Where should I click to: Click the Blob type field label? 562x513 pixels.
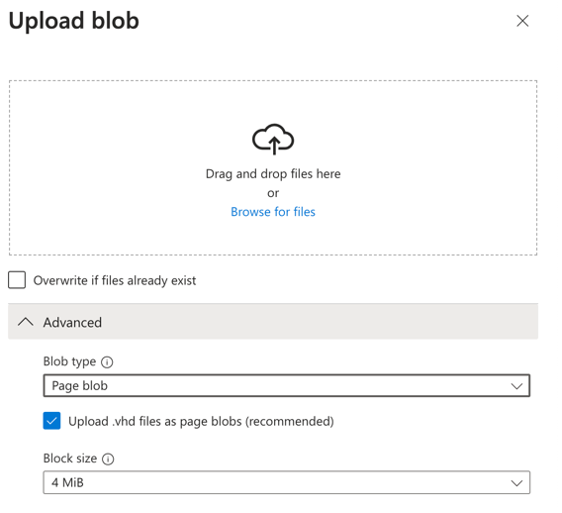point(70,362)
